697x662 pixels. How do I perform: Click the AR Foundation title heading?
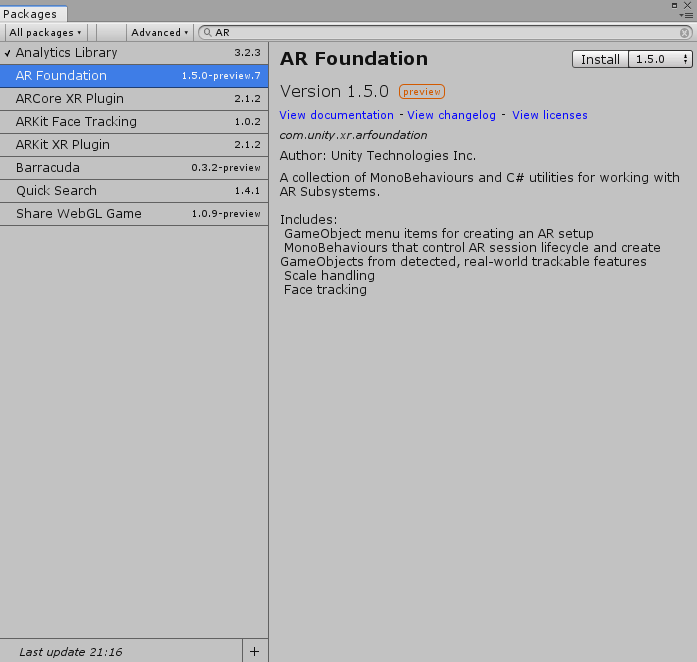(354, 59)
